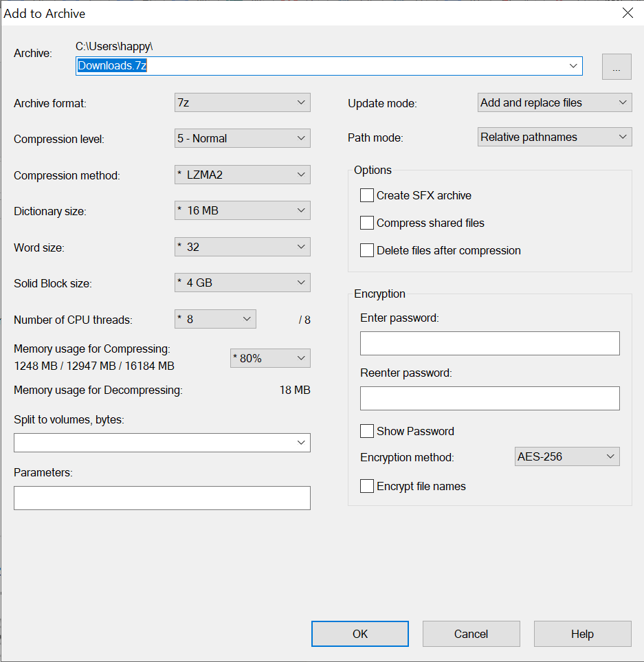Open the Archive format dropdown
Image resolution: width=644 pixels, height=662 pixels.
242,102
